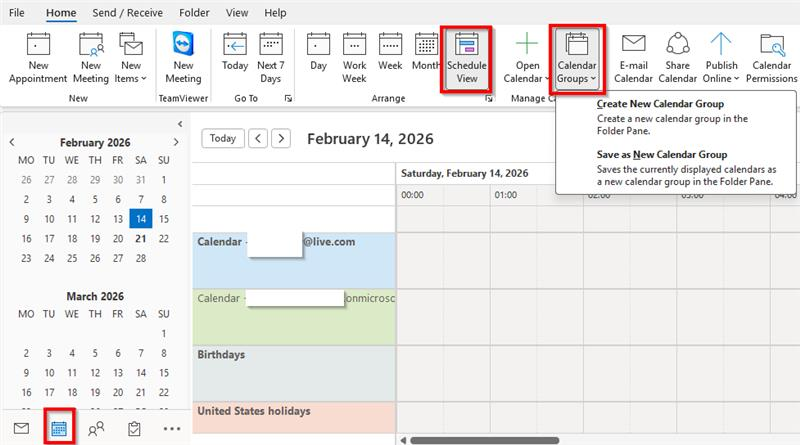Select the onmicrosoft Calendar row

click(x=294, y=317)
